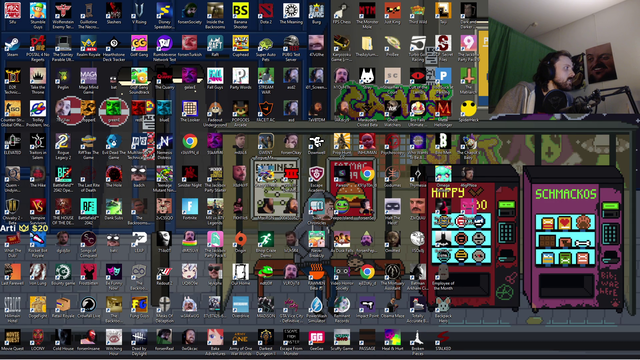The height and width of the screenshot is (360, 640).
Task: Select the PowerWash Simulator icon
Action: click(x=316, y=304)
